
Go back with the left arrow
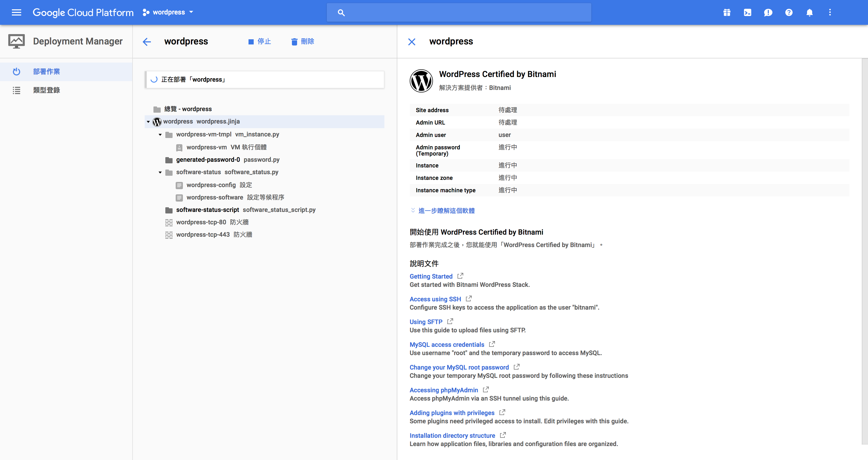[x=147, y=41]
